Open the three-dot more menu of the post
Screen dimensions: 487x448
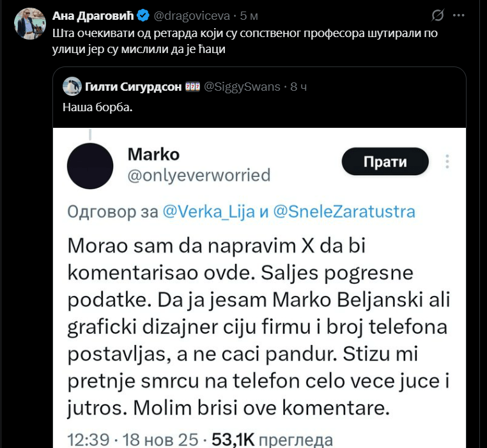[x=458, y=15]
